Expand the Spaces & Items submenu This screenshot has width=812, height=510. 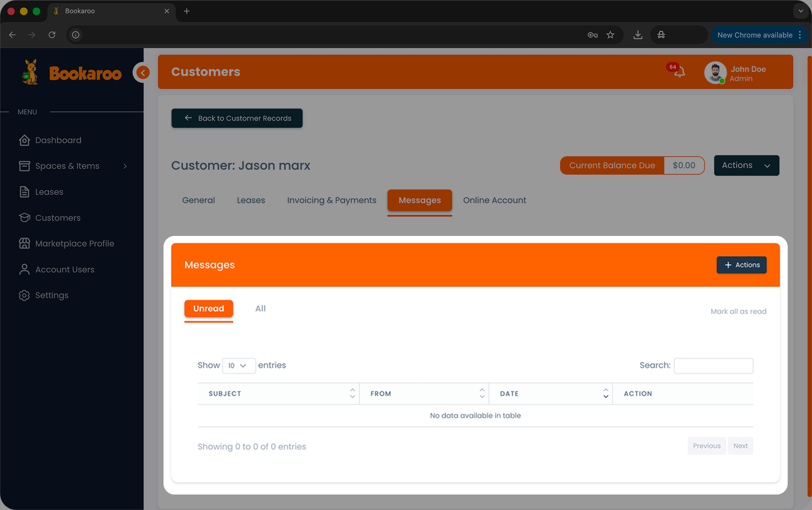click(125, 166)
